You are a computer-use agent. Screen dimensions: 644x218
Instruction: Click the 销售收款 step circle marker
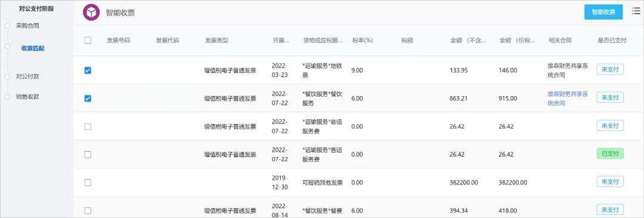click(x=7, y=97)
